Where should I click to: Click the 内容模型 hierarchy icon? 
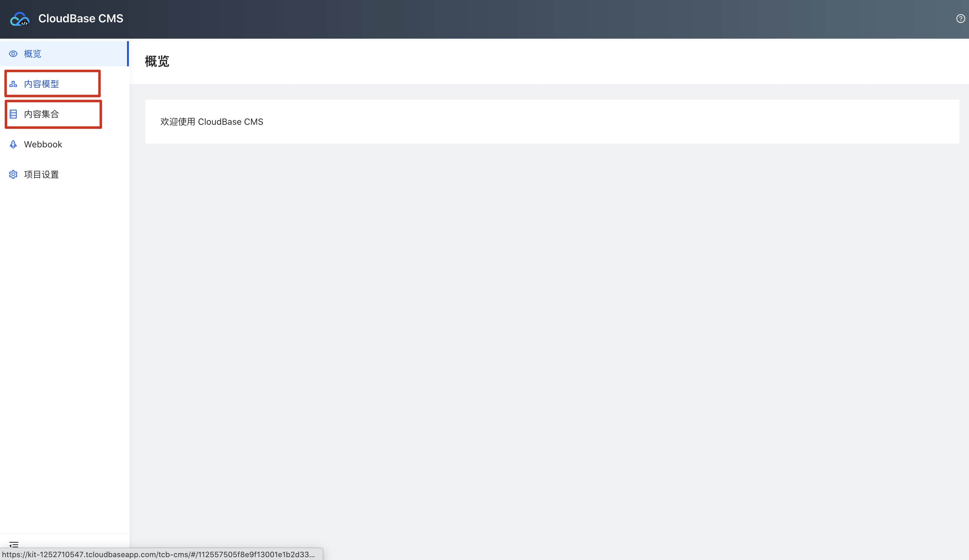click(13, 84)
